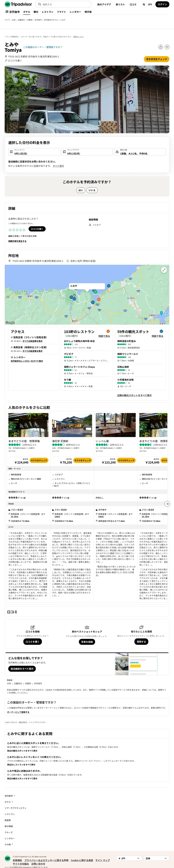The image size is (174, 868).
Task: Click 京都府 in the breadcrumb trail
Action: point(30,20)
